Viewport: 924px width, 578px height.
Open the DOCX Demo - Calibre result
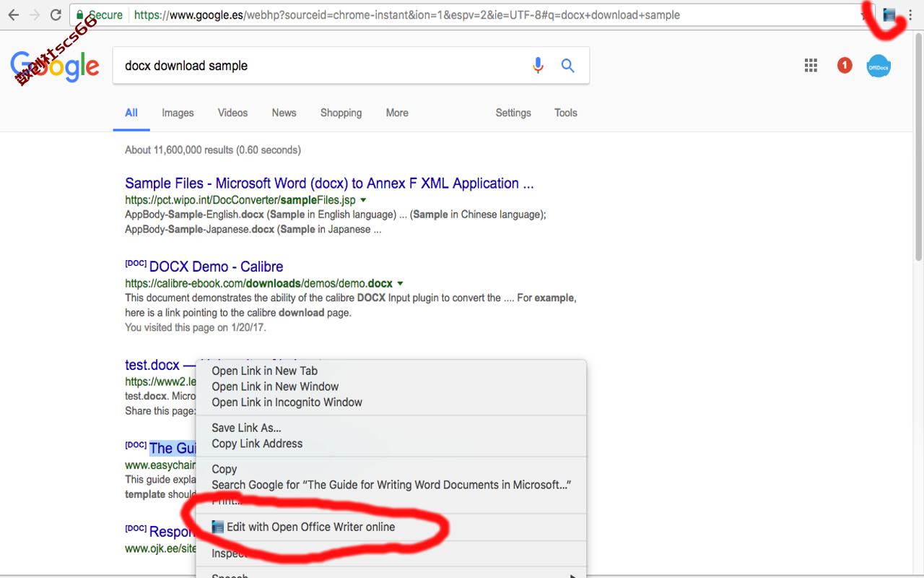pos(216,267)
